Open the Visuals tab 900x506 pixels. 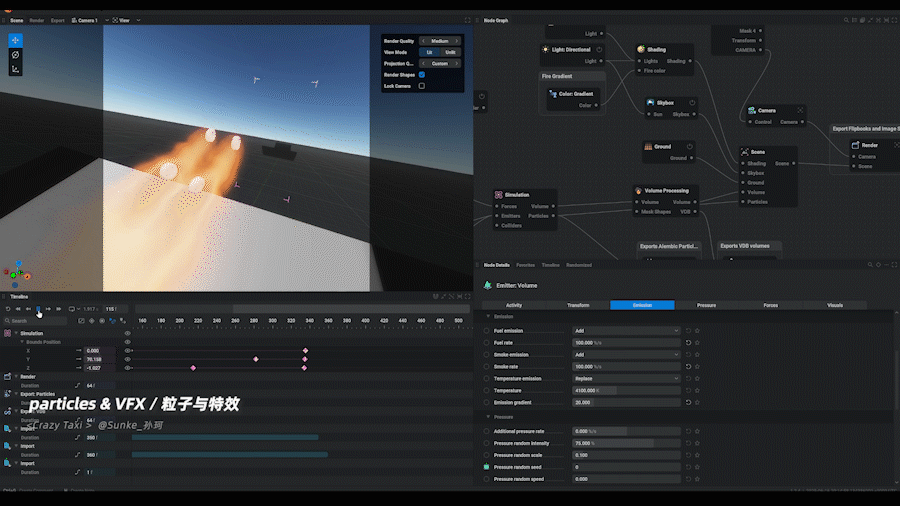(x=835, y=305)
